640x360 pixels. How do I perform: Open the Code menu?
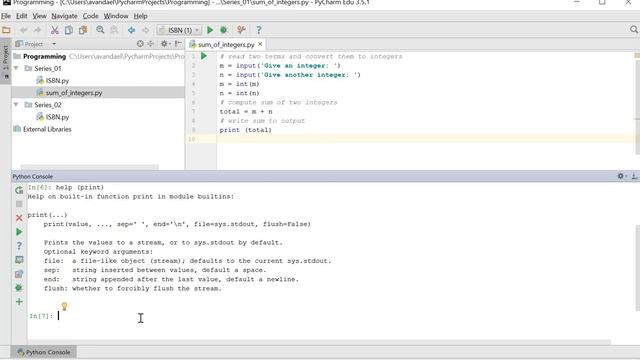click(x=90, y=16)
